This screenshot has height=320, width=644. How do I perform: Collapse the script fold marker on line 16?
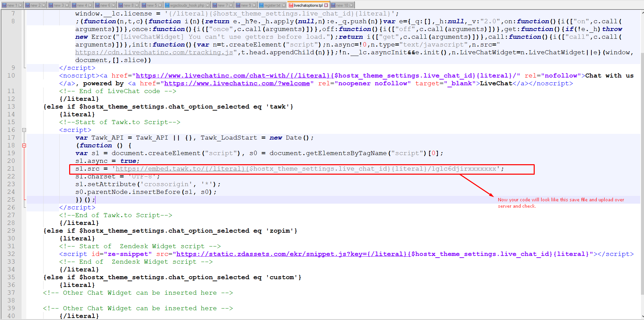24,130
